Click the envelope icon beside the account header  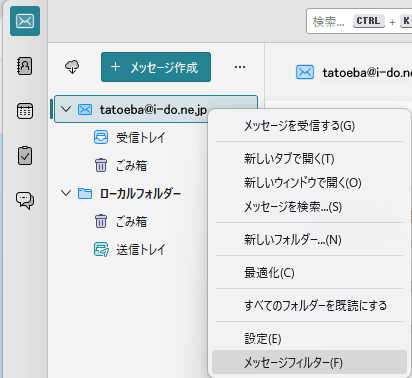point(305,72)
